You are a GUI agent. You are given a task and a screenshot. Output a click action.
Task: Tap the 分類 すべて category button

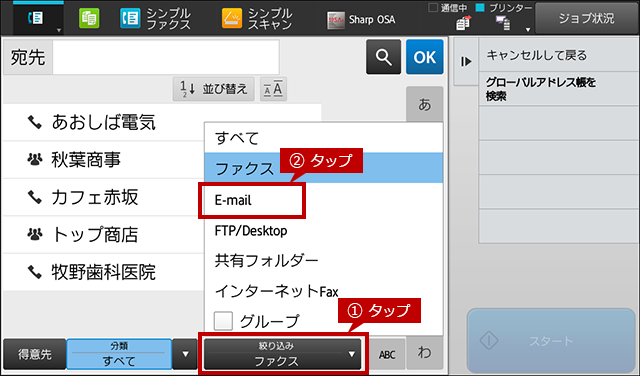pos(119,354)
